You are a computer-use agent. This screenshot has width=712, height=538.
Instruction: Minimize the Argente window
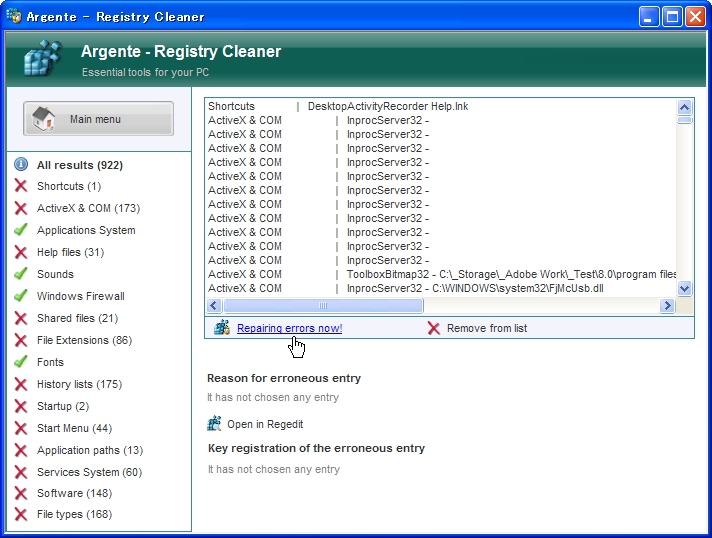pos(648,17)
